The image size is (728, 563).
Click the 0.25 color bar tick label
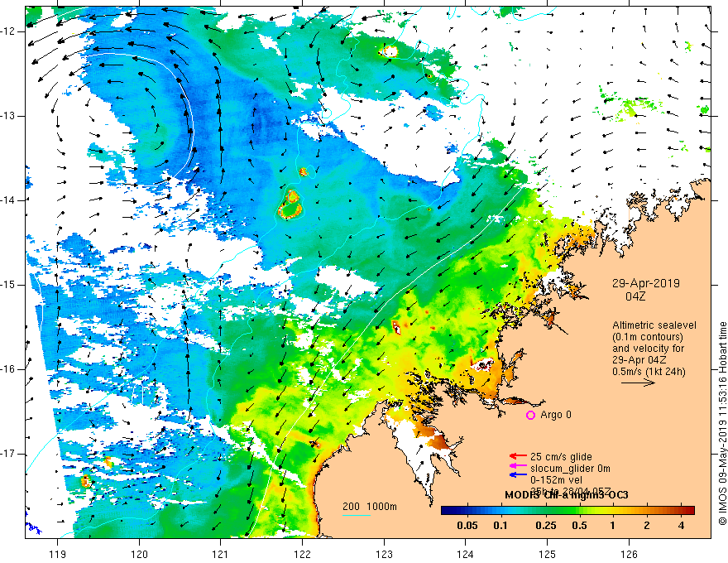point(545,526)
